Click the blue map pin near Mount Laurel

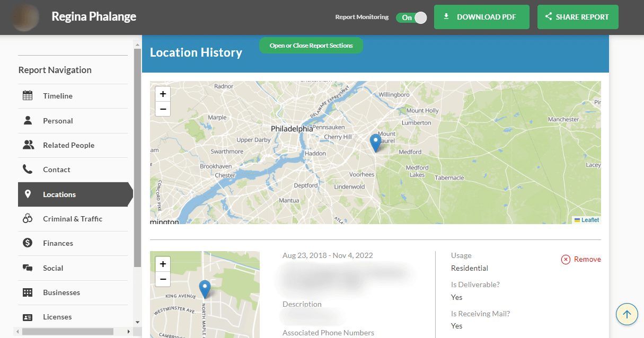coord(375,143)
